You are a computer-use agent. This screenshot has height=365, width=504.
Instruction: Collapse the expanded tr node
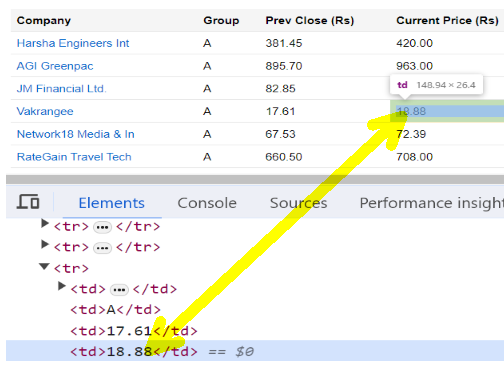coord(44,266)
